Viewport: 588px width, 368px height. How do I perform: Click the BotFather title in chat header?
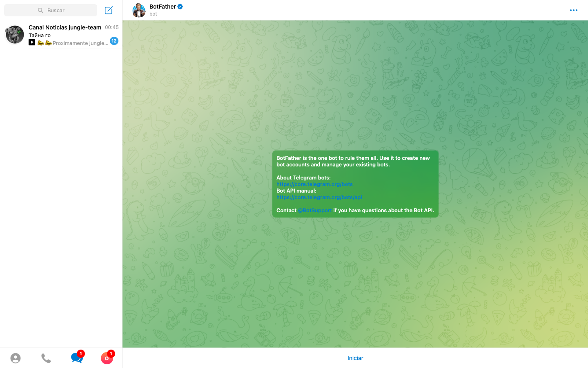pos(163,7)
